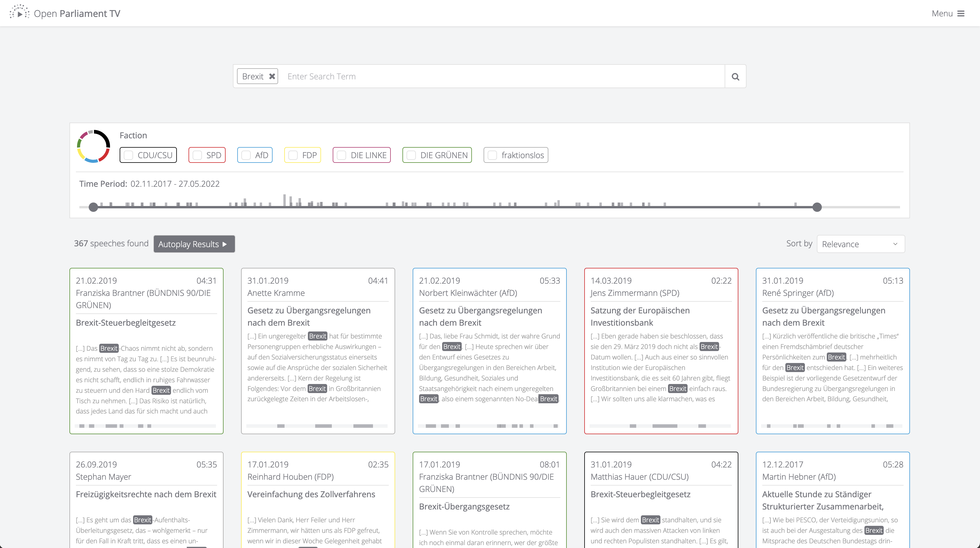The height and width of the screenshot is (548, 980).
Task: Click play arrow on Autoplay Results
Action: pyautogui.click(x=224, y=244)
